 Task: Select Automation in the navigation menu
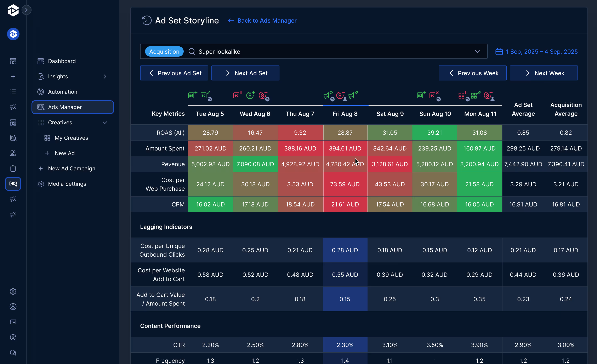tap(63, 92)
